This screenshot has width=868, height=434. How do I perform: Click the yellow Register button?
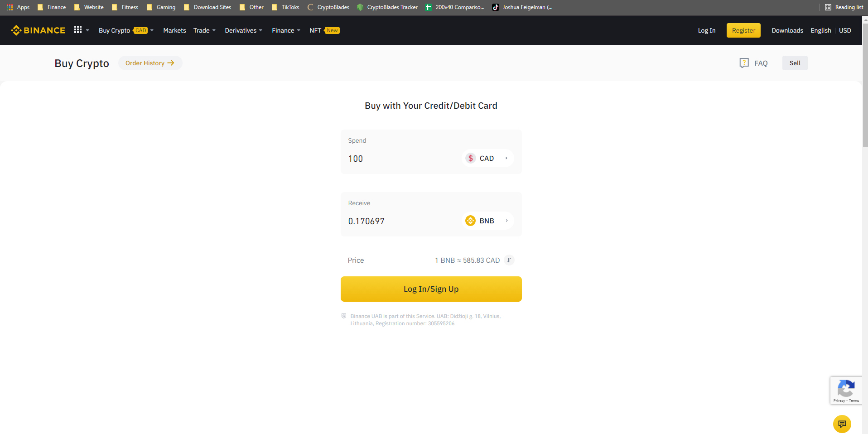tap(743, 30)
